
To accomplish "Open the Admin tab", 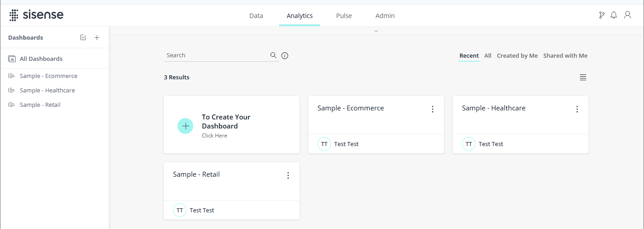I will pyautogui.click(x=385, y=16).
